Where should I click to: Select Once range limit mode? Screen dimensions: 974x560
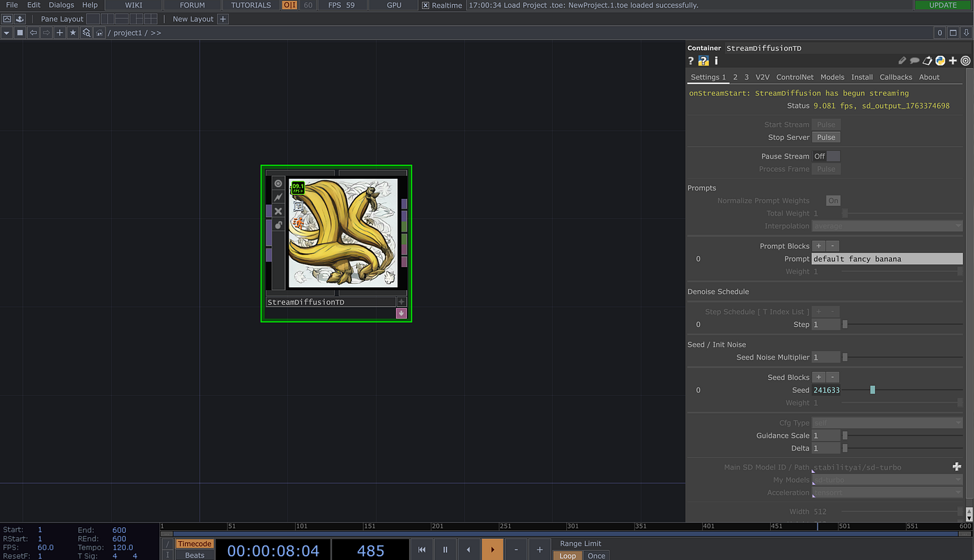tap(596, 556)
